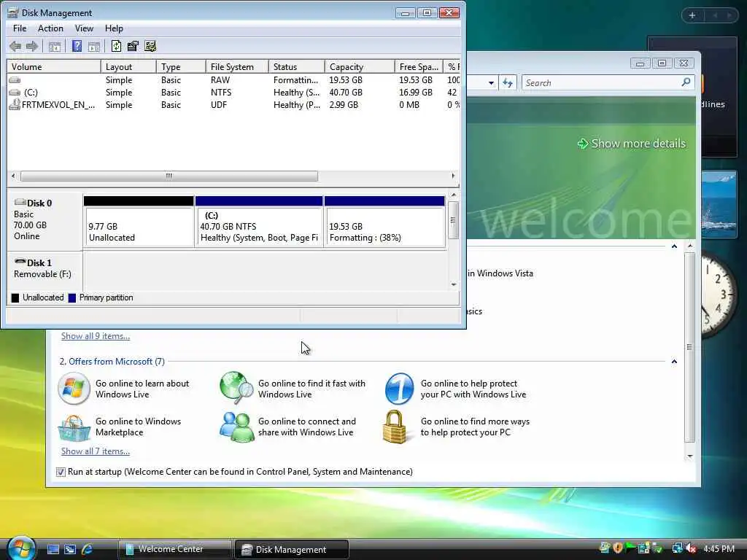Viewport: 747px width, 560px height.
Task: Click the Welcome Center scroll down arrow
Action: point(690,456)
